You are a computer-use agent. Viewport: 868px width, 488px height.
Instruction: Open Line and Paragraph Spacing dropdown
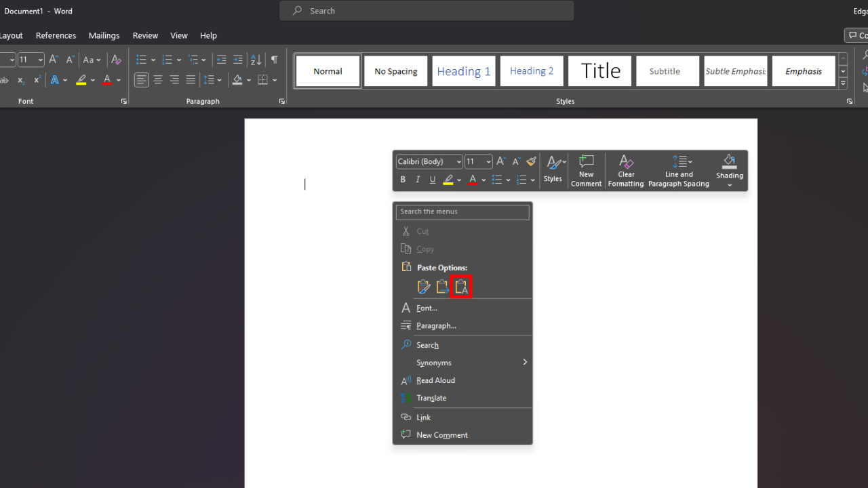click(679, 171)
